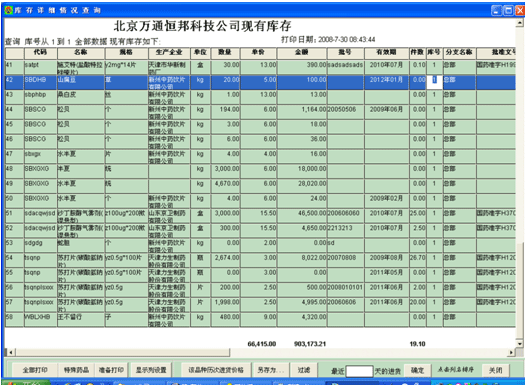527x387 pixels.
Task: Click expiry cell 2011年05月 in row 55
Action: click(x=386, y=275)
